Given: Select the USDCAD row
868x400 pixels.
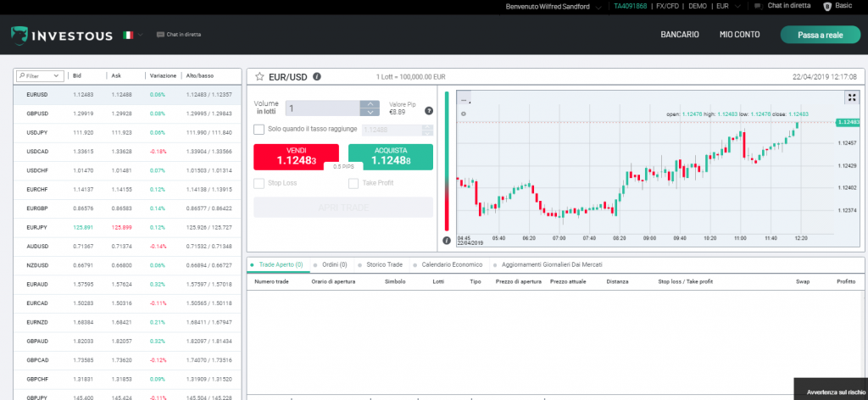Looking at the screenshot, I should pyautogui.click(x=127, y=152).
